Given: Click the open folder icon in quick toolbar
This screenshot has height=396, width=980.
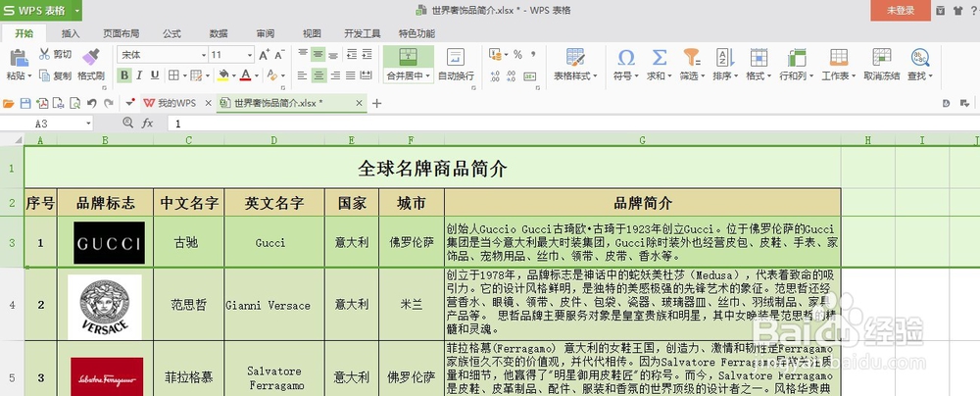Looking at the screenshot, I should point(9,103).
